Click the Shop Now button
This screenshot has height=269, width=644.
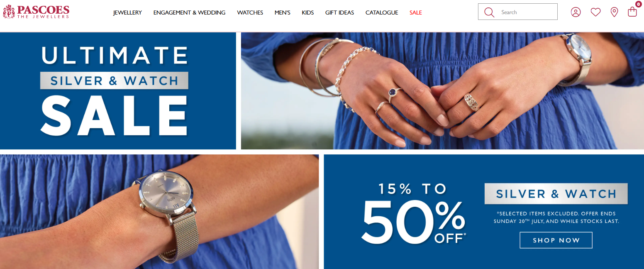pos(556,240)
